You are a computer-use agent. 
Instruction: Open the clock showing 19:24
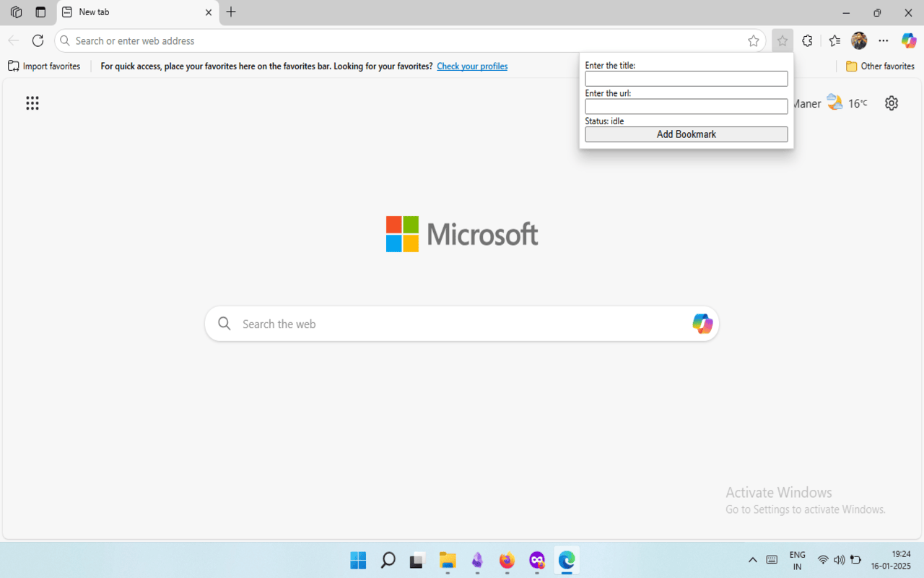coord(891,560)
